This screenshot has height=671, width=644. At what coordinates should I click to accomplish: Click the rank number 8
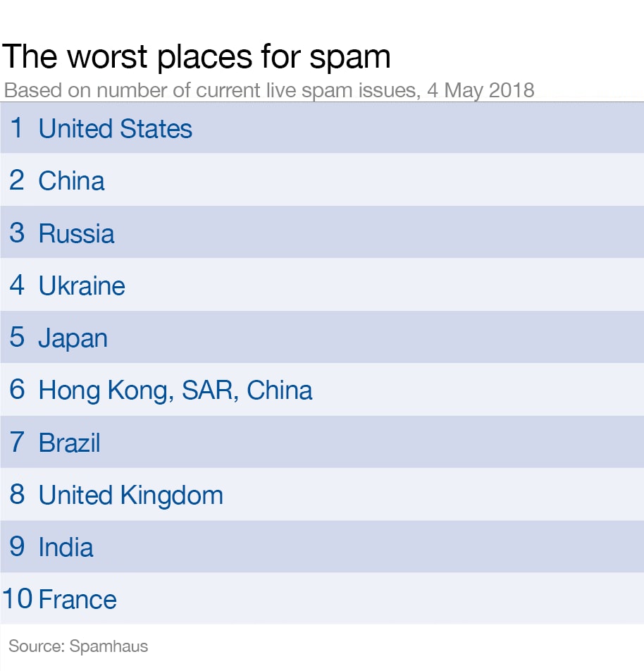pos(17,494)
